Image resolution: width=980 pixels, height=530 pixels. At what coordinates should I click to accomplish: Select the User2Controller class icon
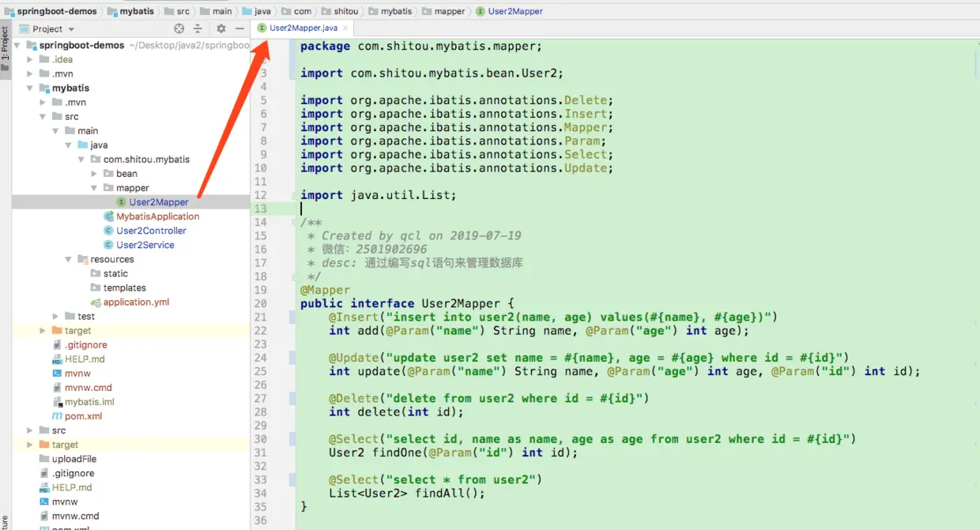click(109, 231)
